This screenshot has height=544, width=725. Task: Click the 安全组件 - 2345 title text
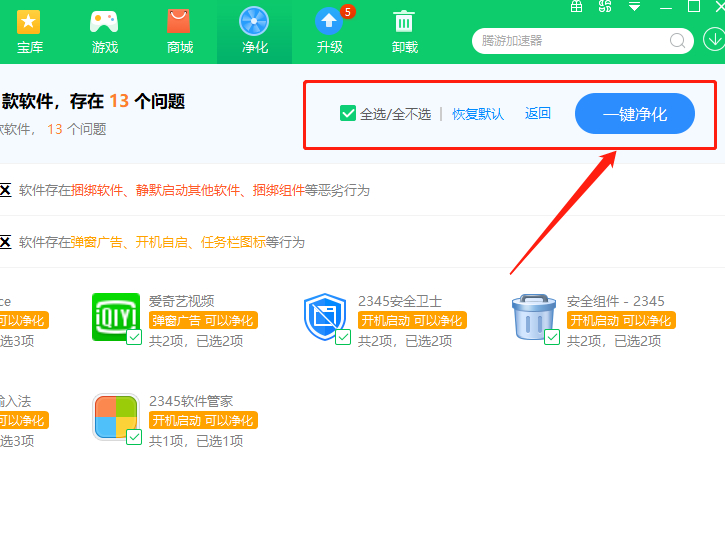(x=615, y=301)
